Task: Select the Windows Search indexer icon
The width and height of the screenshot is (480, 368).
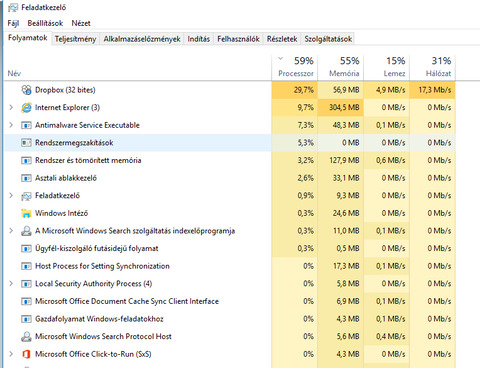Action: coord(26,231)
